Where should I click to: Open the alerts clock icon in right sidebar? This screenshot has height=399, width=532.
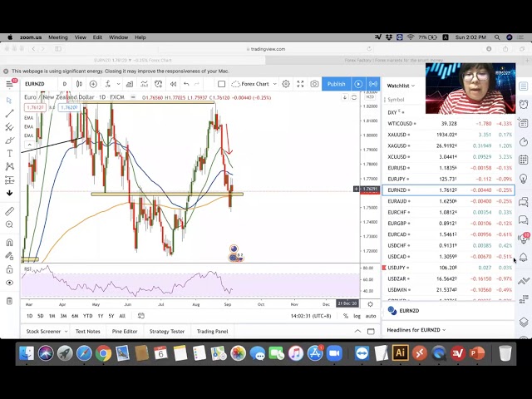click(524, 105)
